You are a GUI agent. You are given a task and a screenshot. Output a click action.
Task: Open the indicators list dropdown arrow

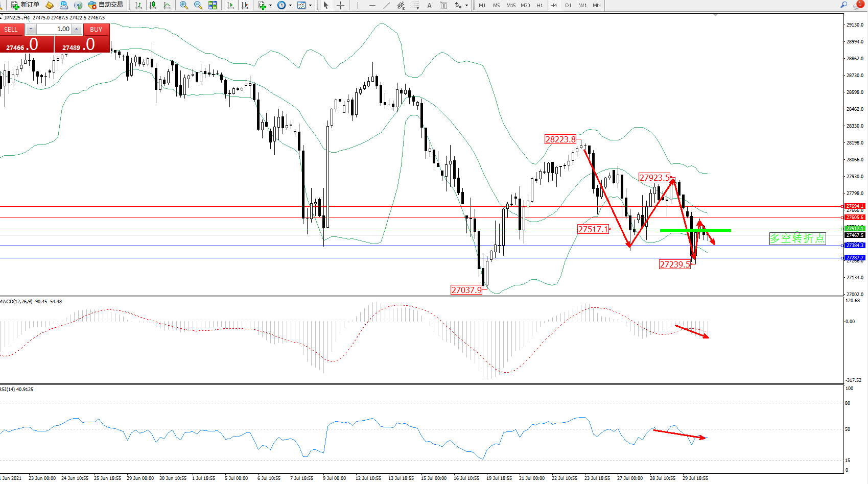point(270,6)
